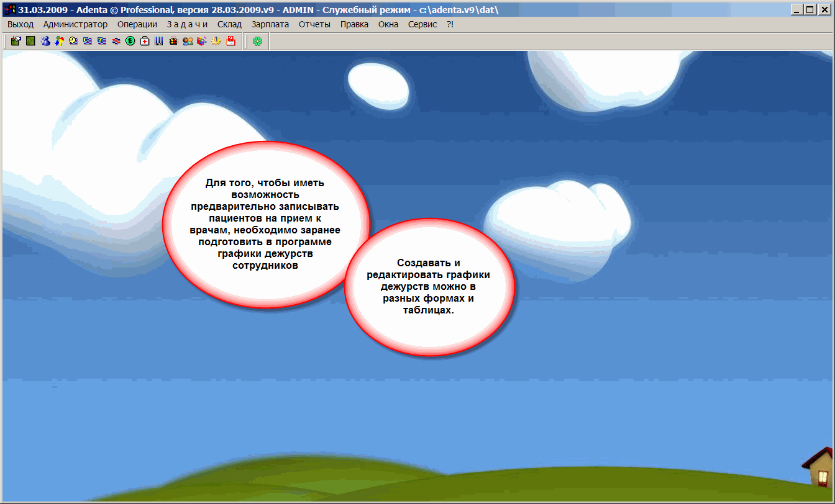This screenshot has height=504, width=835.
Task: Click the green flower icon in toolbar
Action: pyautogui.click(x=257, y=41)
